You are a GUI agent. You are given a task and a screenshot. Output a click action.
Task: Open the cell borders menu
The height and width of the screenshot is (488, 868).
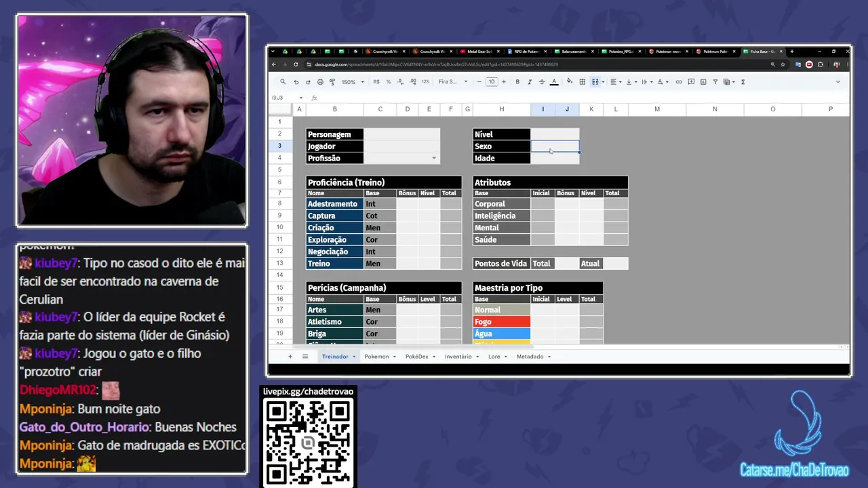coord(582,82)
